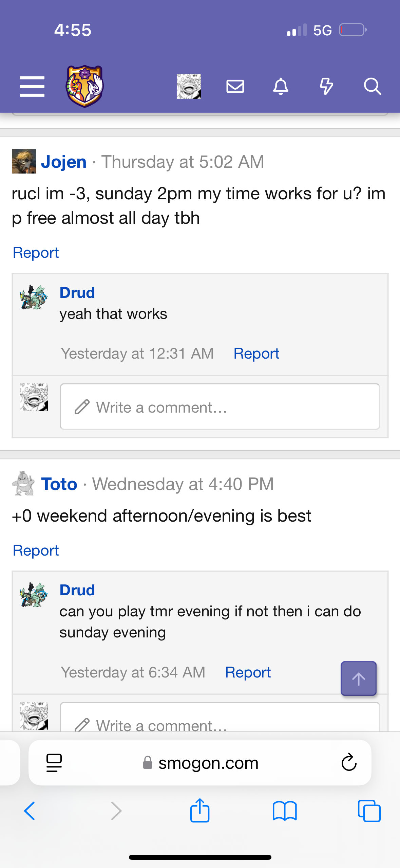Open Safari bookmarks book icon

(284, 811)
